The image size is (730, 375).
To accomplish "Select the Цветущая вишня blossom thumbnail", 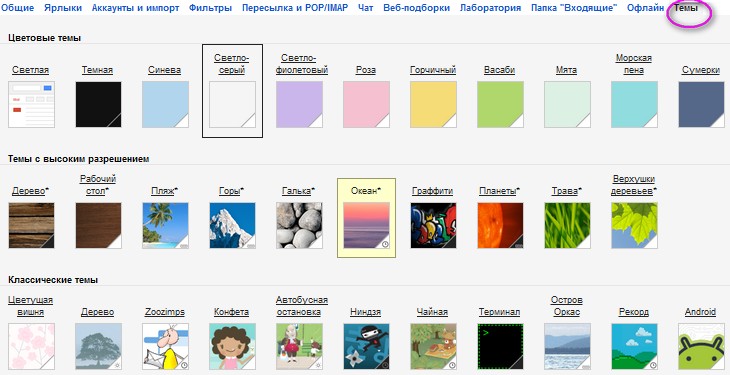I will tap(31, 347).
